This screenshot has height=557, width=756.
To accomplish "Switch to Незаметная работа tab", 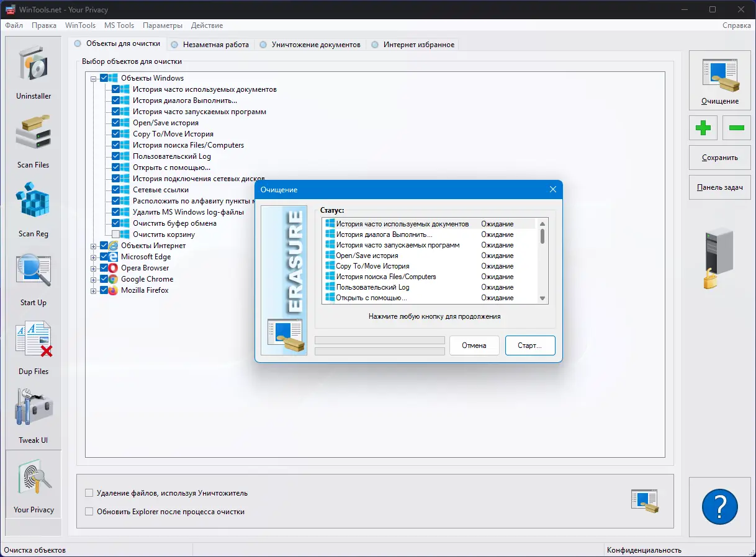I will point(210,45).
